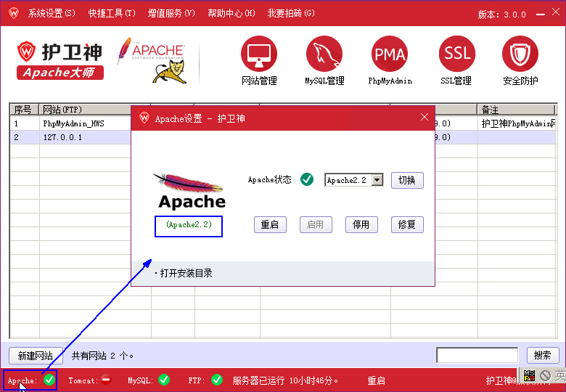Click the (Apache2.2) green version label
Screen dimensions: 566x392
click(189, 224)
